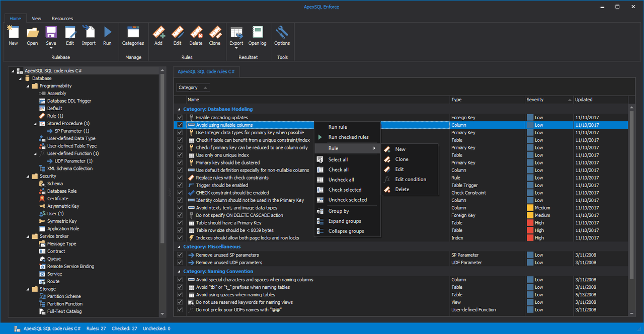Toggle checkbox for Use only one unique index

pyautogui.click(x=180, y=155)
